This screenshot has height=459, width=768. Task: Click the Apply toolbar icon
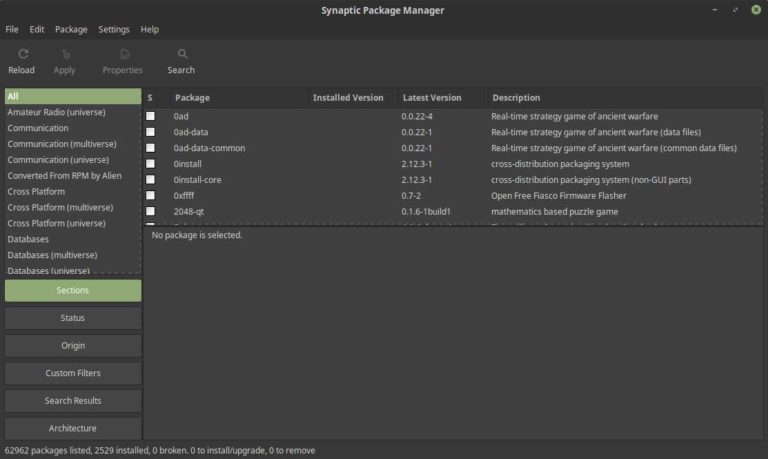(66, 54)
